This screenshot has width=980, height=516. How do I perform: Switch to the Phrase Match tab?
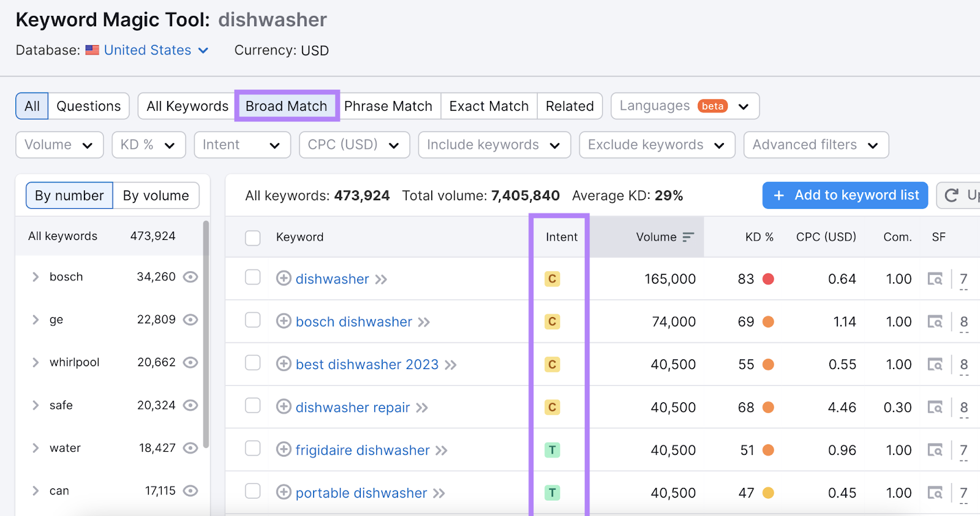(388, 106)
